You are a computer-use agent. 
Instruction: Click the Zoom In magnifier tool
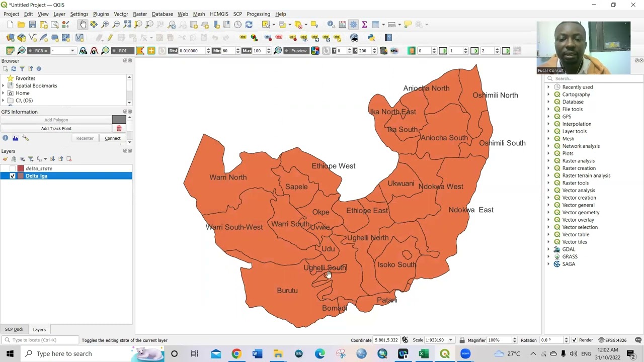click(105, 24)
